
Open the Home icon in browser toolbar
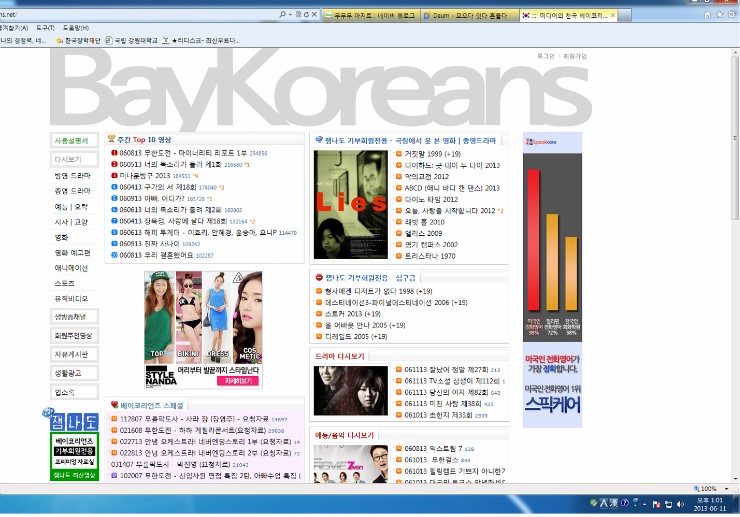click(x=707, y=15)
